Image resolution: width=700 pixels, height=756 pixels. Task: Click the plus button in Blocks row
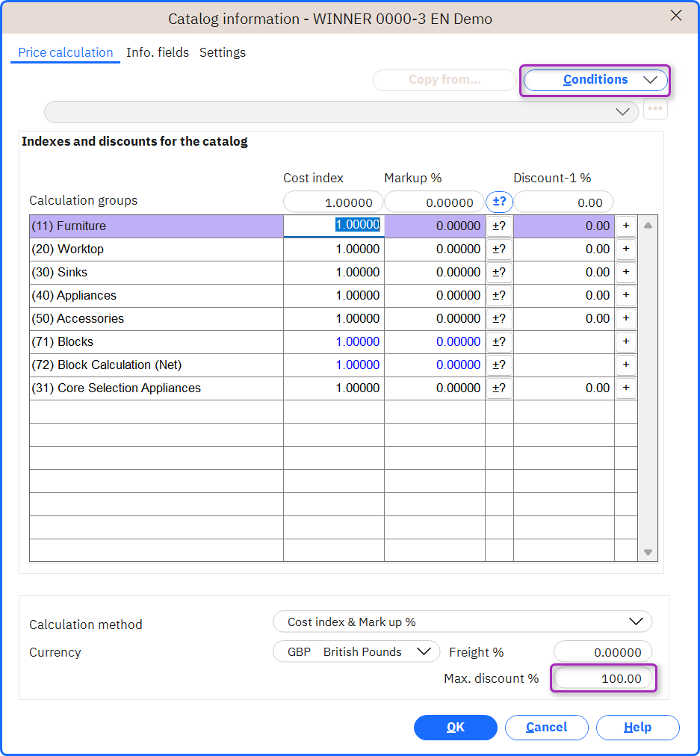[x=626, y=342]
